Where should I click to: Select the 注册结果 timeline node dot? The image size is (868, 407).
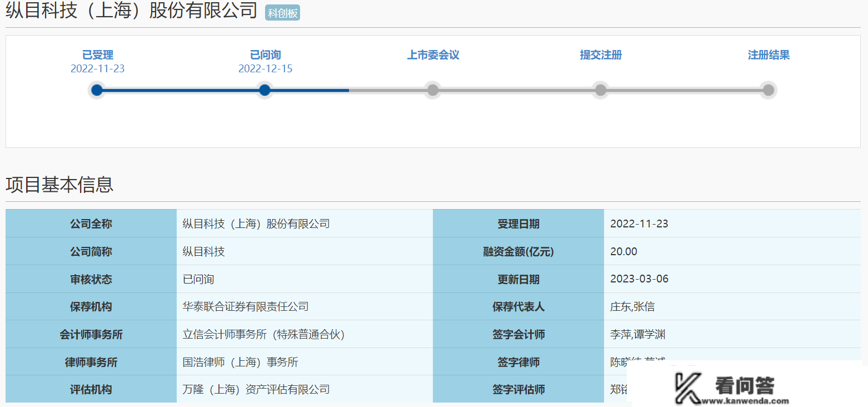point(769,90)
